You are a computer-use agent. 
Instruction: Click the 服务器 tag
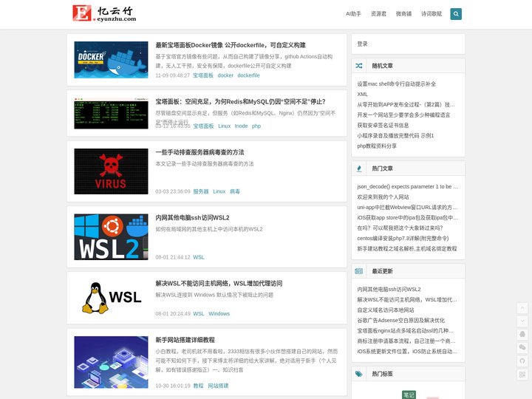click(200, 191)
